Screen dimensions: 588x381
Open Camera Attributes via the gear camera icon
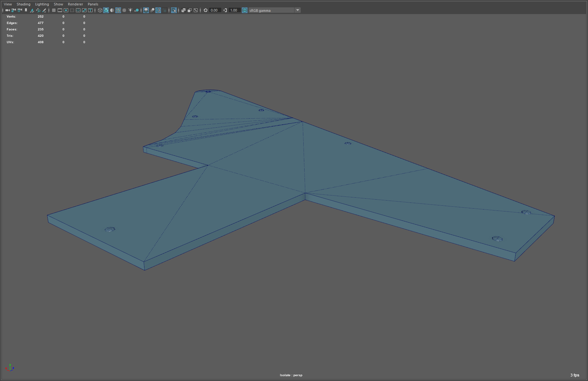click(20, 10)
